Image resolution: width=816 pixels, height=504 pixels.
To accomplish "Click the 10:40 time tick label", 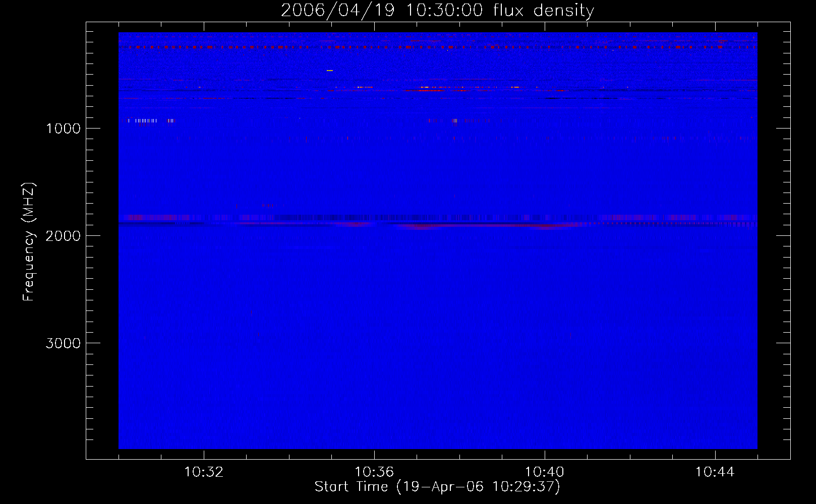I will point(545,472).
